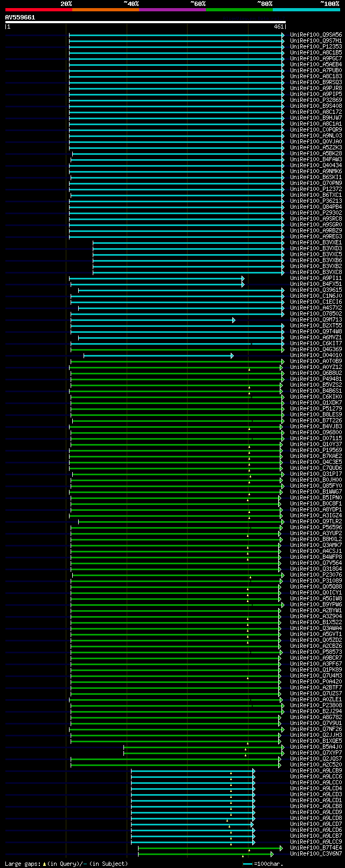Select the UniRef100_Q39615 label

316,290
